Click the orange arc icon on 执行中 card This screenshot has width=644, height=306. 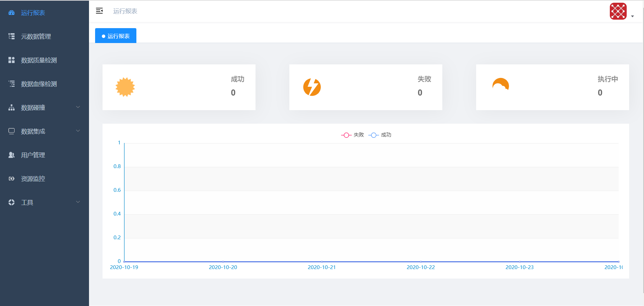pos(501,84)
